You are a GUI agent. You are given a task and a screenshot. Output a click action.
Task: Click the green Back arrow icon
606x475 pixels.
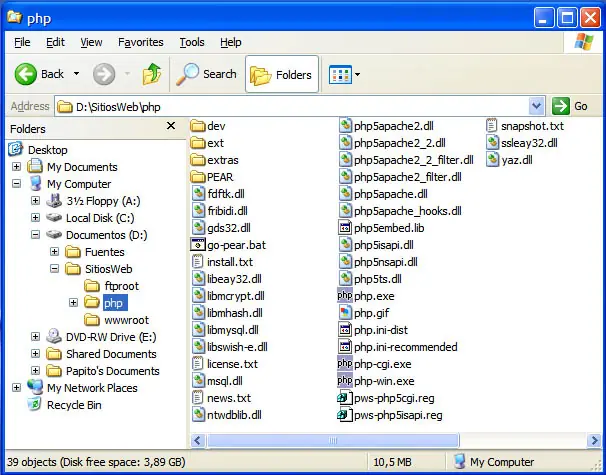tap(26, 74)
